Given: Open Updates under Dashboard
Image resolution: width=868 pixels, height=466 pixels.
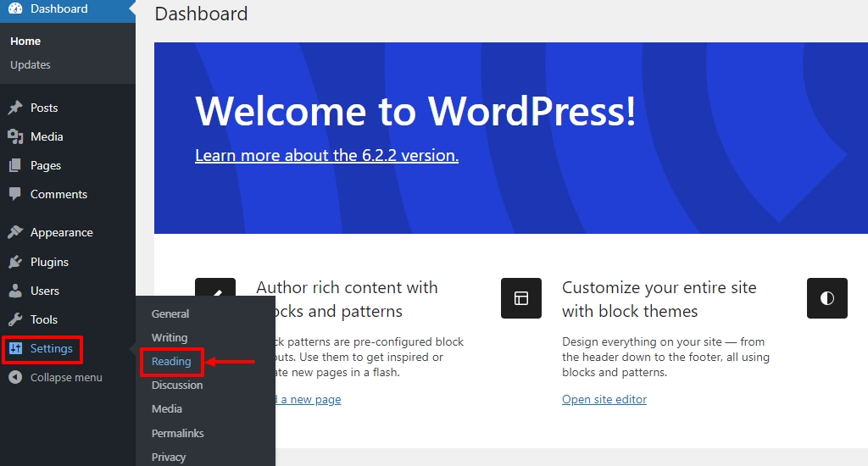Looking at the screenshot, I should click(31, 64).
